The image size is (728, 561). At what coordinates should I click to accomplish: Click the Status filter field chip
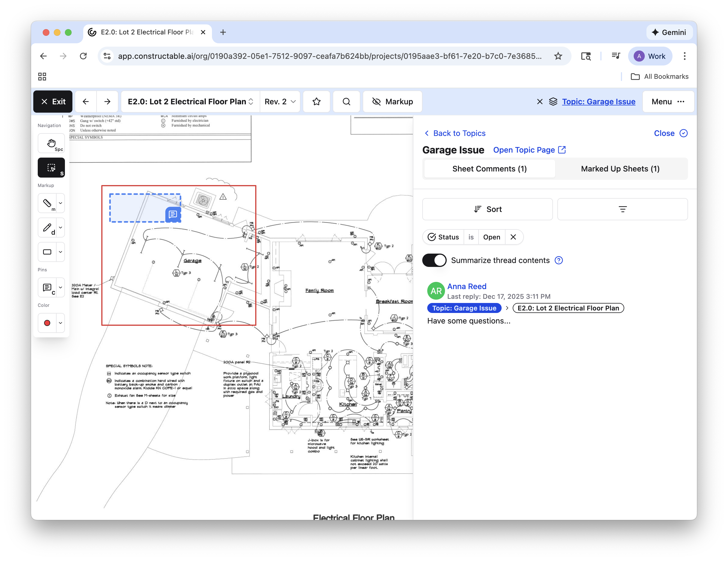[443, 237]
